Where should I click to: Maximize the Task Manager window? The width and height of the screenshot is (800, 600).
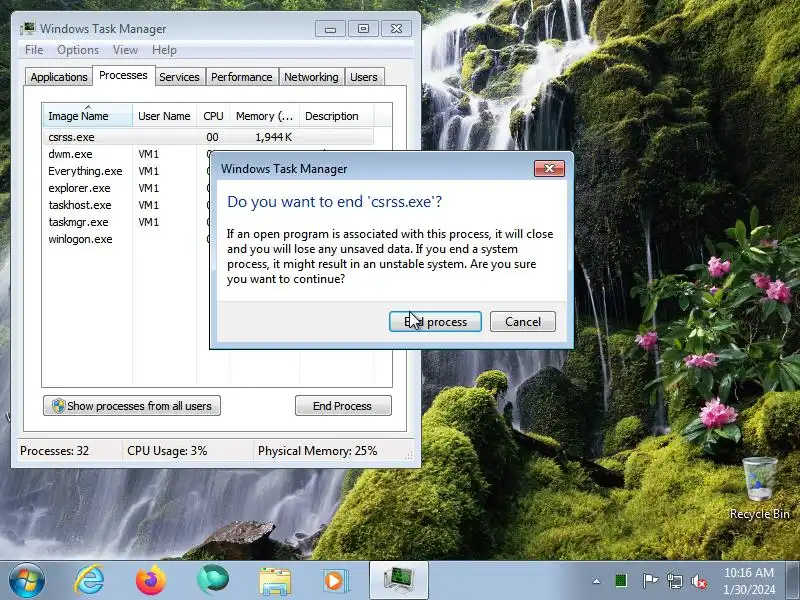(363, 29)
